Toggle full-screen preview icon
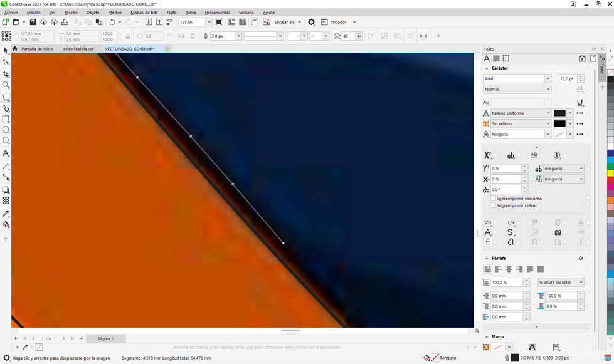The width and height of the screenshot is (614, 364). [x=218, y=23]
